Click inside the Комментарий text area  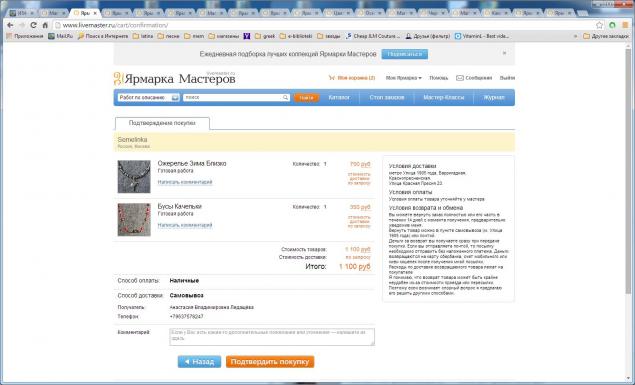pyautogui.click(x=272, y=337)
